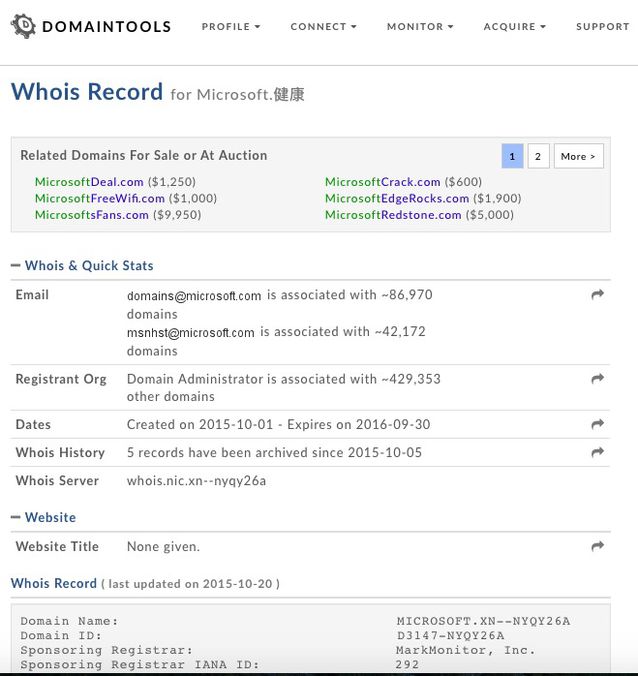Select page 1 of related domains
Screen dimensions: 638x676
point(512,156)
